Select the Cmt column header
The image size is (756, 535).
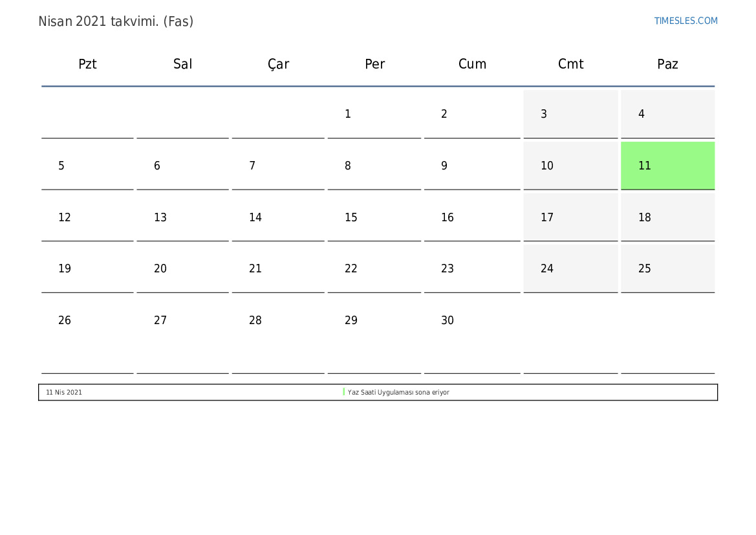pyautogui.click(x=570, y=64)
